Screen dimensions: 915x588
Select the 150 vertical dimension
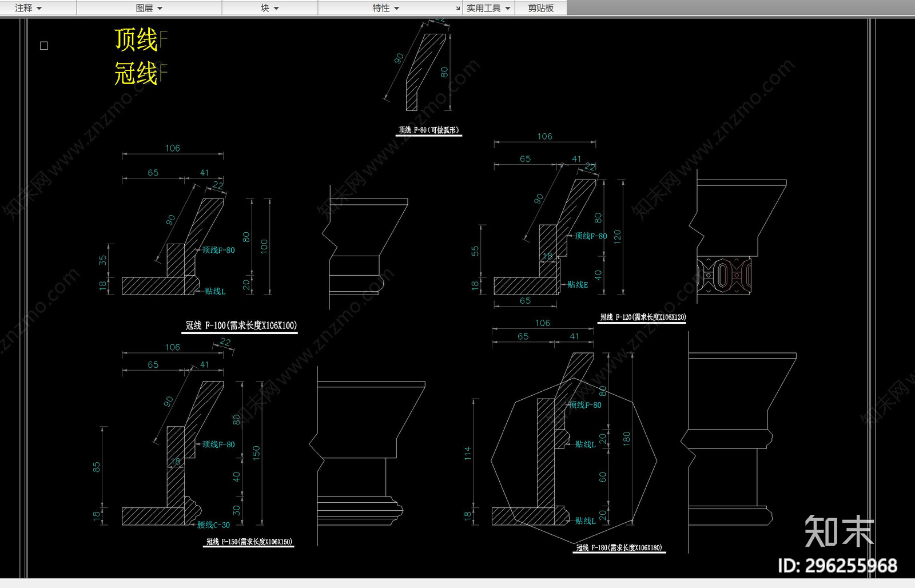point(256,453)
